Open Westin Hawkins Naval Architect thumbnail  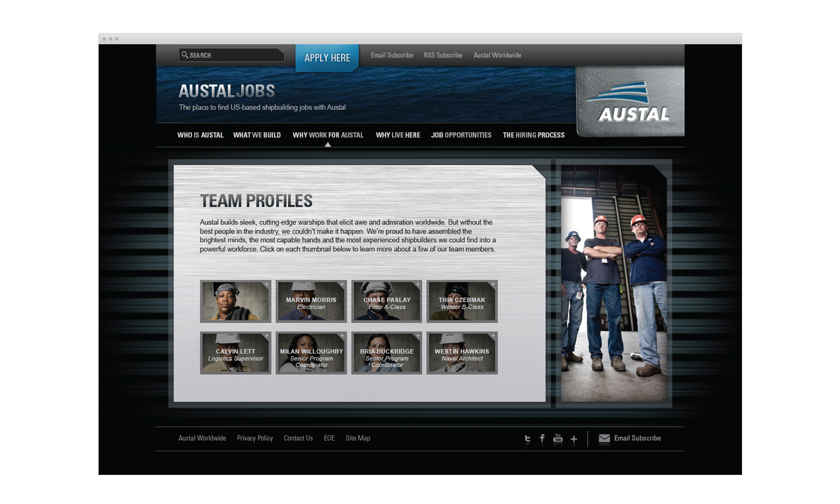pos(462,353)
